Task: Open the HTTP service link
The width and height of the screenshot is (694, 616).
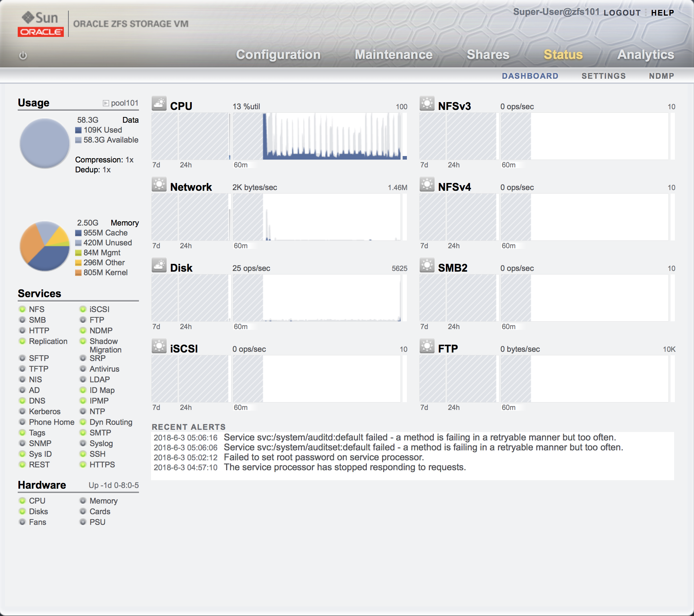Action: coord(39,331)
